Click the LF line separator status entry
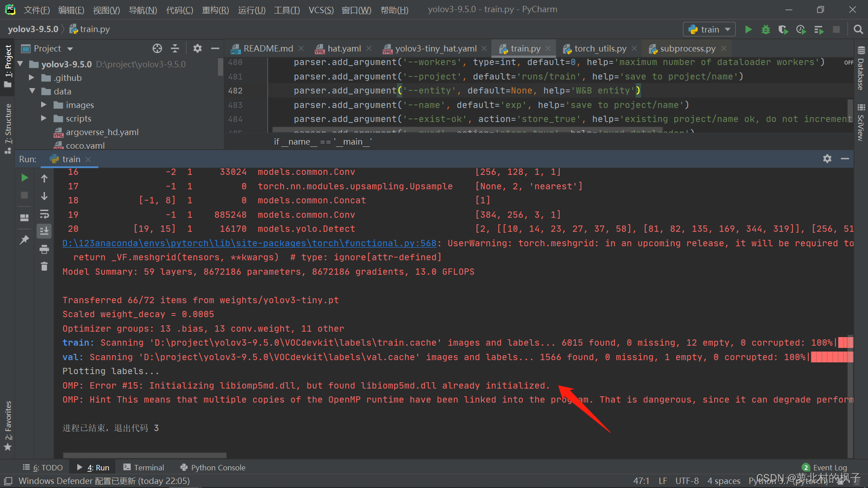 coord(663,481)
